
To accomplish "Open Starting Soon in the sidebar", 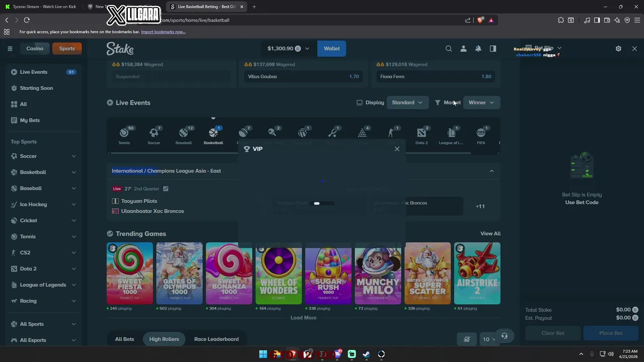I will click(x=44, y=88).
